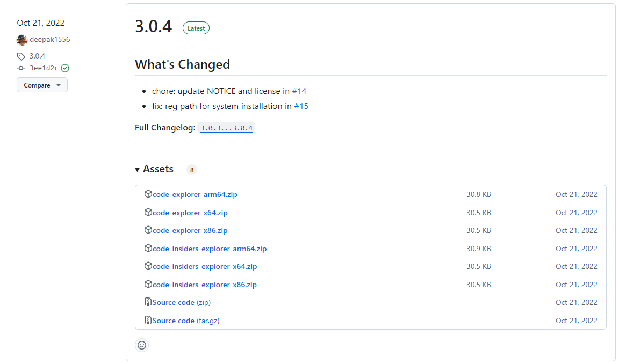Click the commit icon beside 3ee1d2c
The height and width of the screenshot is (364, 619).
pyautogui.click(x=21, y=68)
